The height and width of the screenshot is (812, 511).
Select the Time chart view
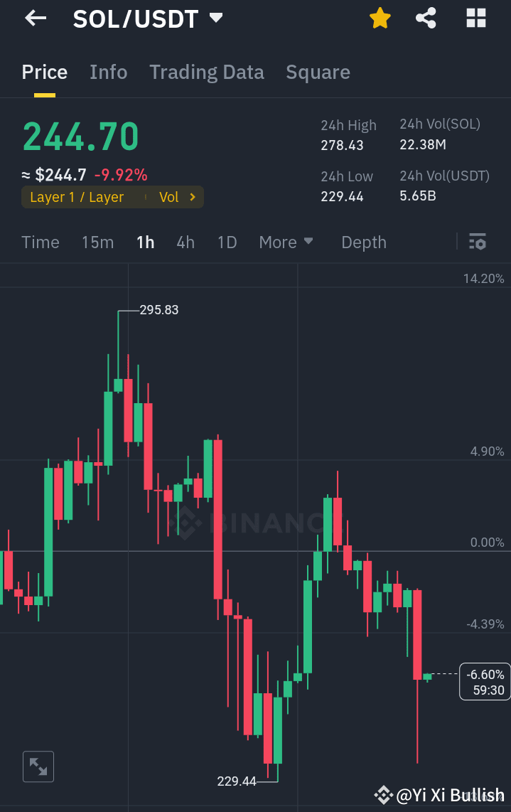40,242
